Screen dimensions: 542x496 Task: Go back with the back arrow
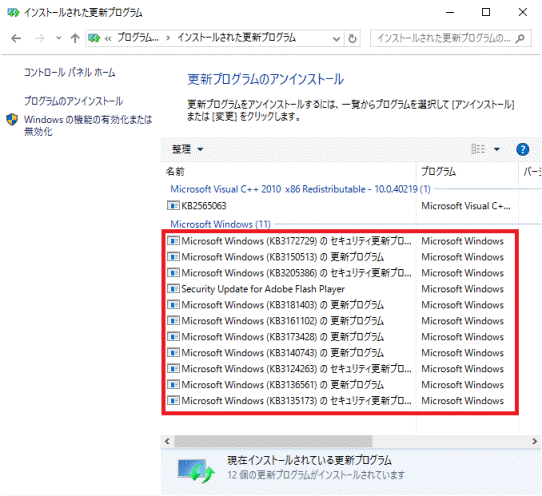click(x=16, y=38)
